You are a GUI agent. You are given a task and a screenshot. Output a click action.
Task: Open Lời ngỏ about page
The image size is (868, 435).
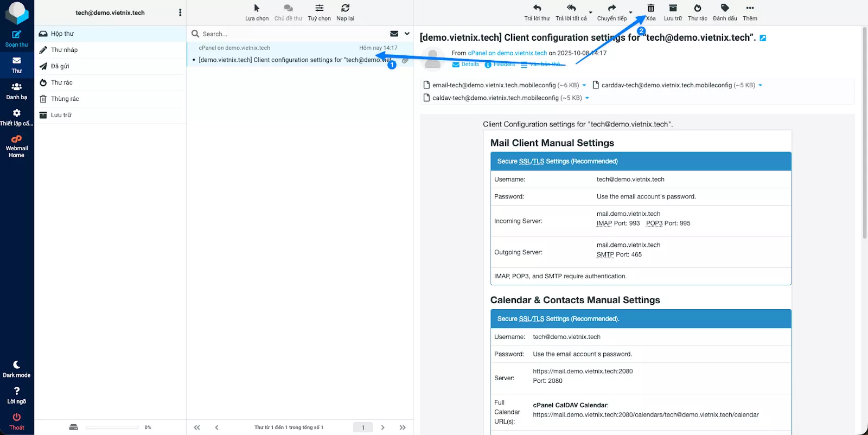click(x=17, y=396)
